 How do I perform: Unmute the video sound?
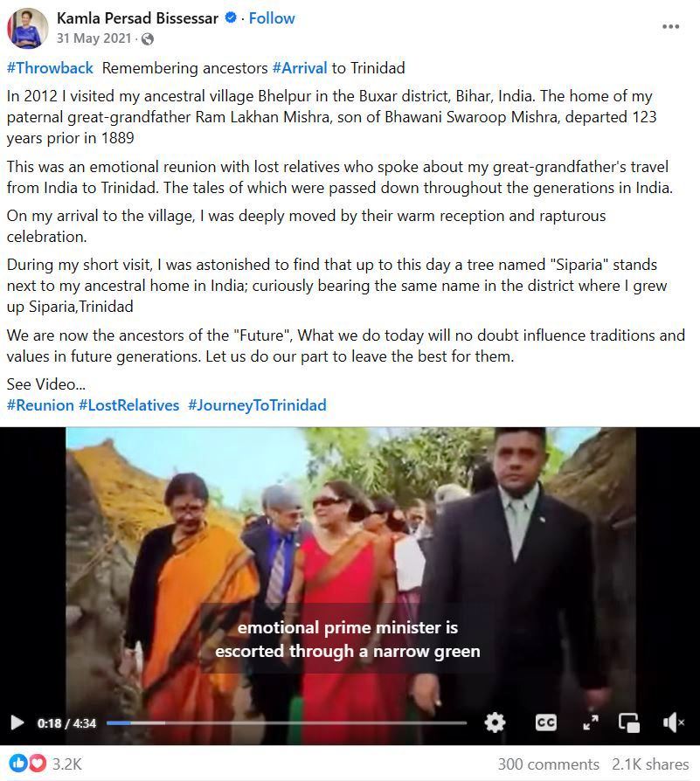(673, 722)
